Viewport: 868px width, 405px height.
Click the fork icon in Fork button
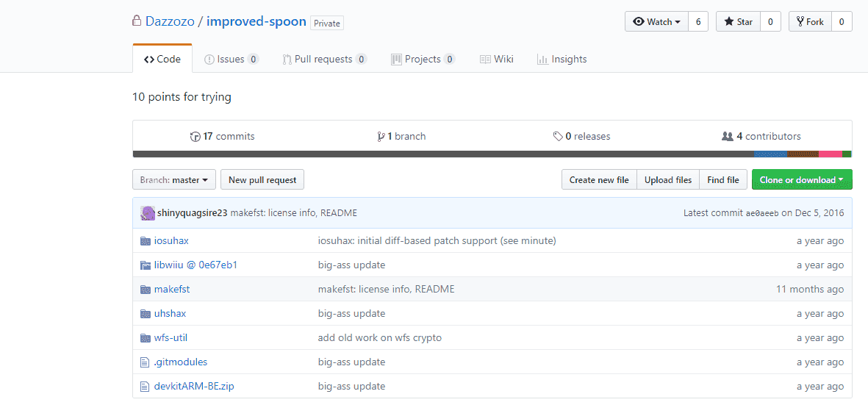point(800,22)
